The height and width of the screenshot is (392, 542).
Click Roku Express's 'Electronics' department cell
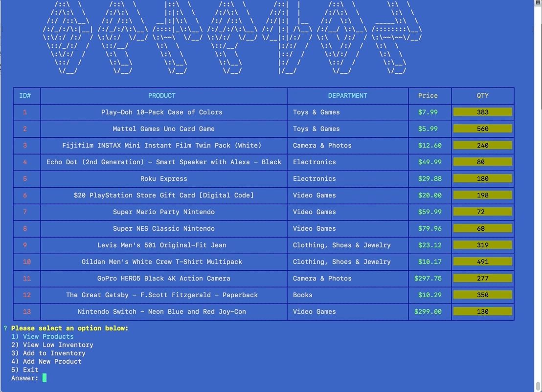point(314,178)
